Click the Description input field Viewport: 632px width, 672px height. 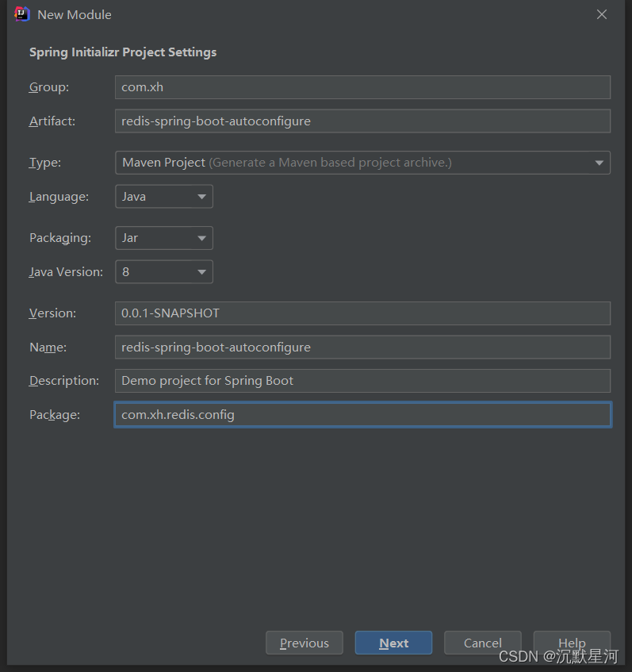tap(362, 381)
